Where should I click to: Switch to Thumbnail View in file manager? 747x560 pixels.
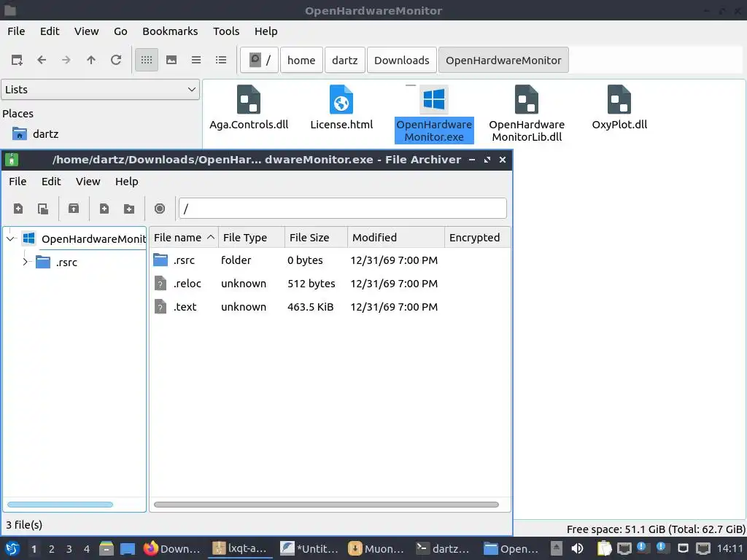(x=171, y=60)
